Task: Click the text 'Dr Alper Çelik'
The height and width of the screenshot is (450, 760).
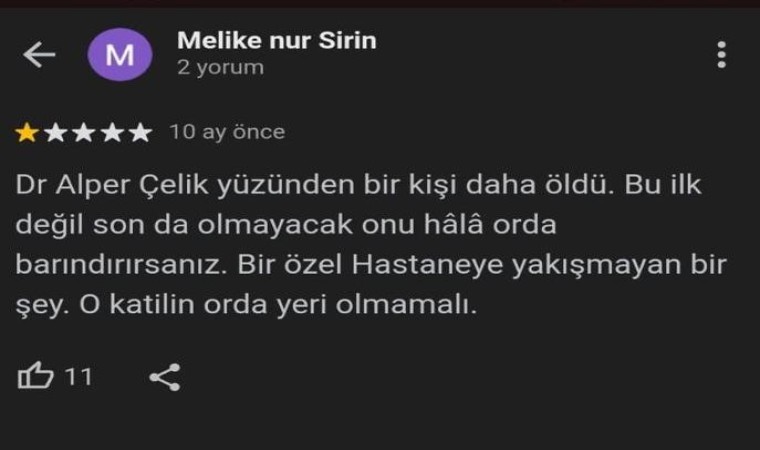Action: (x=112, y=185)
